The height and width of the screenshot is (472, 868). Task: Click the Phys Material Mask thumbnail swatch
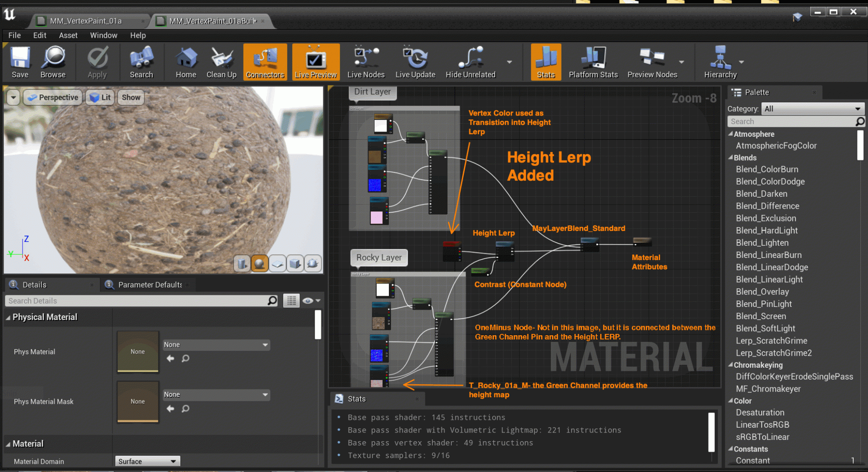(138, 402)
